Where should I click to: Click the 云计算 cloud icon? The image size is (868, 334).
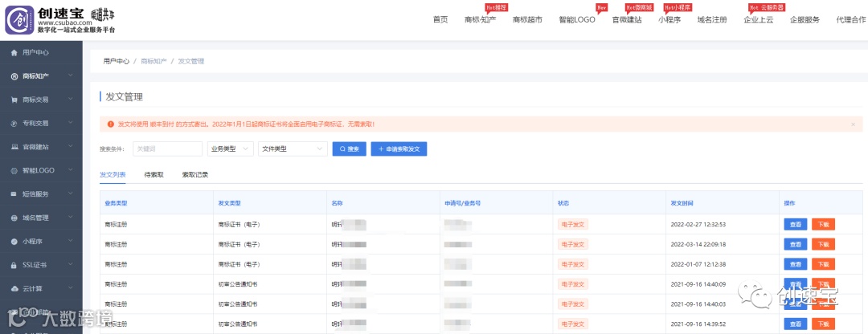[x=14, y=289]
